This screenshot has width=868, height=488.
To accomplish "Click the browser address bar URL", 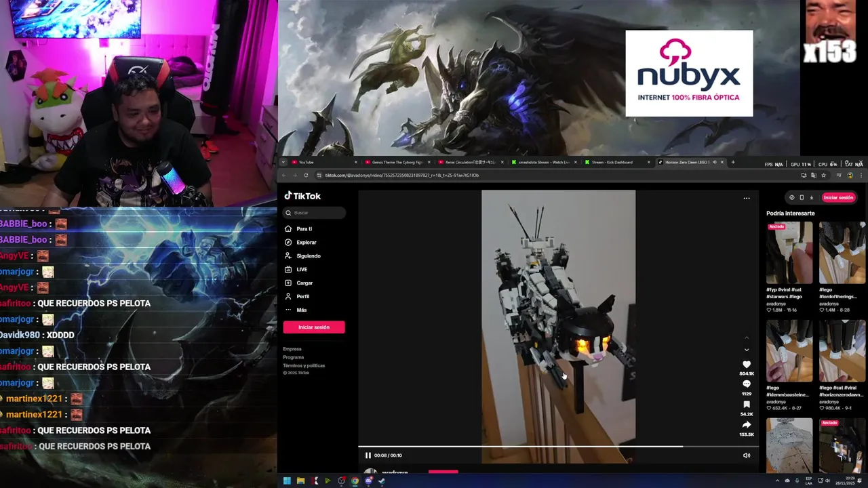I will click(x=402, y=176).
